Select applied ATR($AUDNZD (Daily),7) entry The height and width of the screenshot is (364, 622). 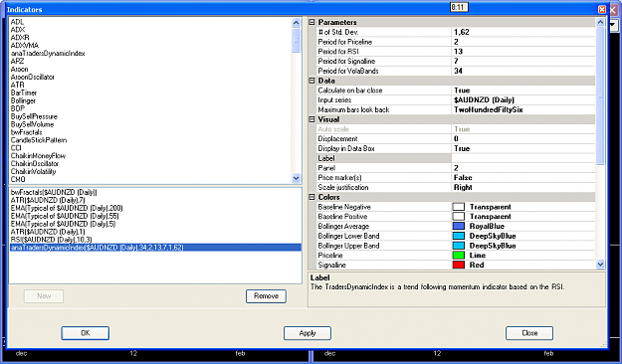pyautogui.click(x=48, y=200)
